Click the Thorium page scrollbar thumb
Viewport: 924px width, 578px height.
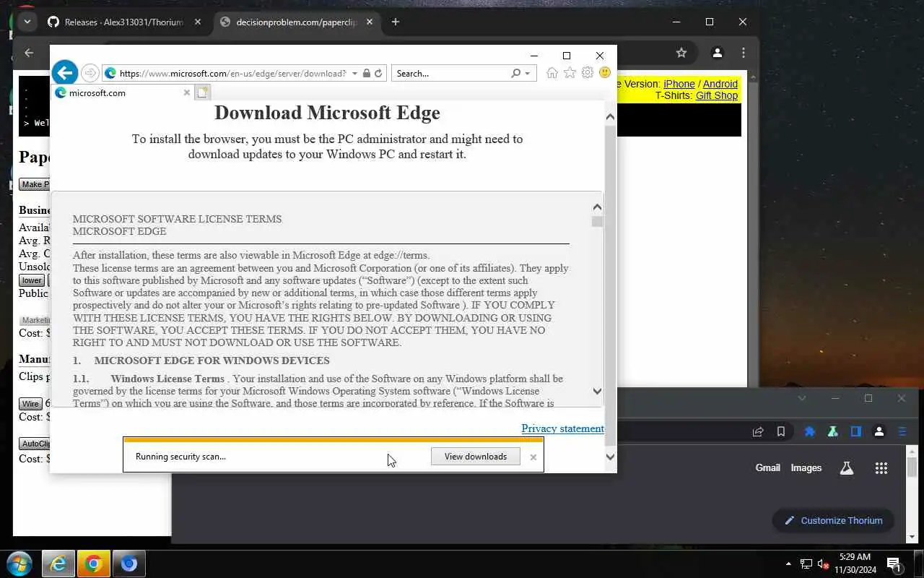point(912,467)
